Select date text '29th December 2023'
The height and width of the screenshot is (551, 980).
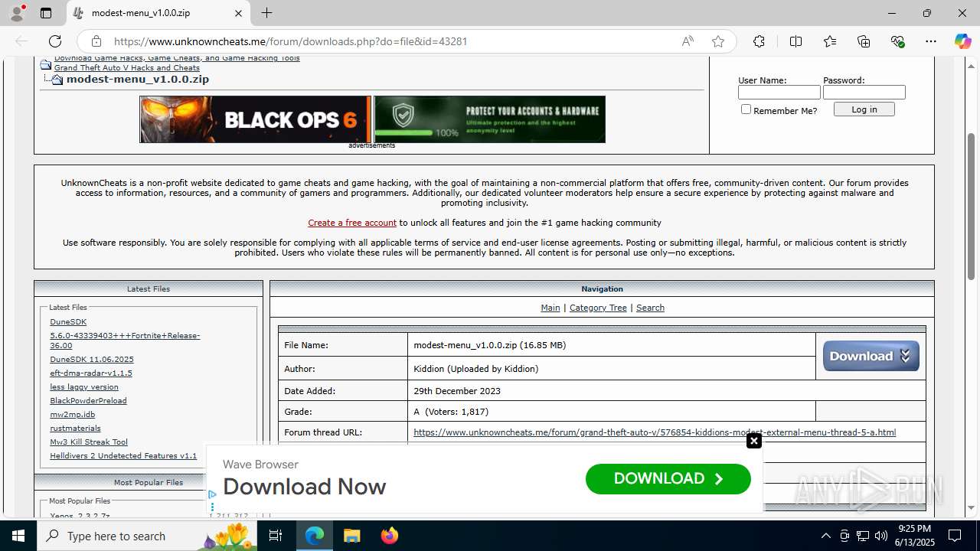pos(457,391)
